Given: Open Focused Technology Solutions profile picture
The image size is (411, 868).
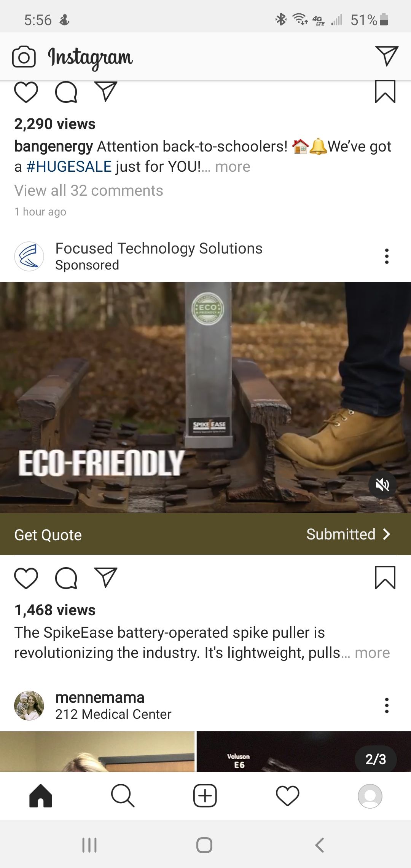Looking at the screenshot, I should coord(29,256).
